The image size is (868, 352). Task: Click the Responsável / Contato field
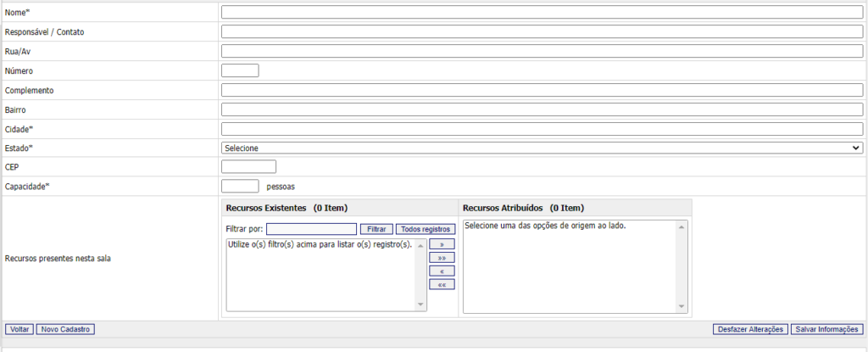coord(542,32)
